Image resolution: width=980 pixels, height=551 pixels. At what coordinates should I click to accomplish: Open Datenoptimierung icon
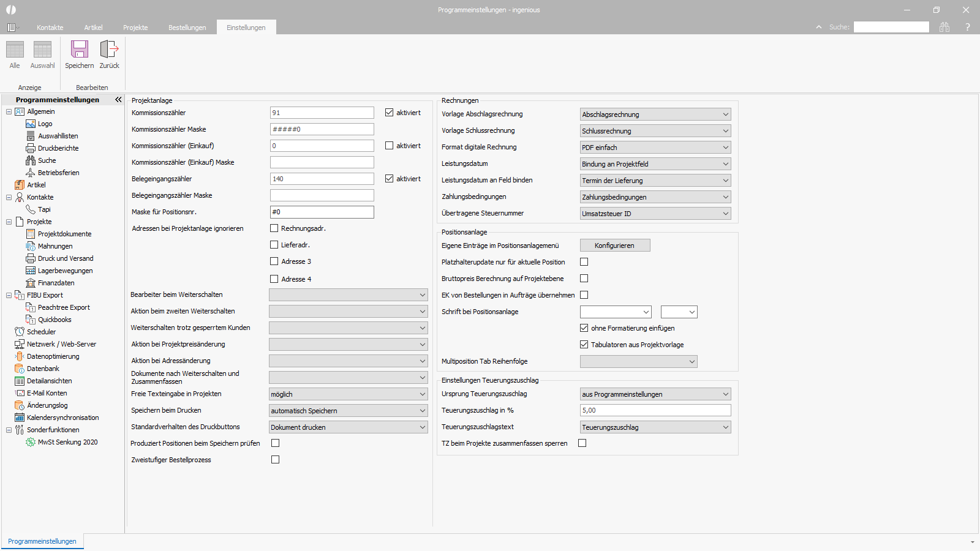click(x=20, y=356)
